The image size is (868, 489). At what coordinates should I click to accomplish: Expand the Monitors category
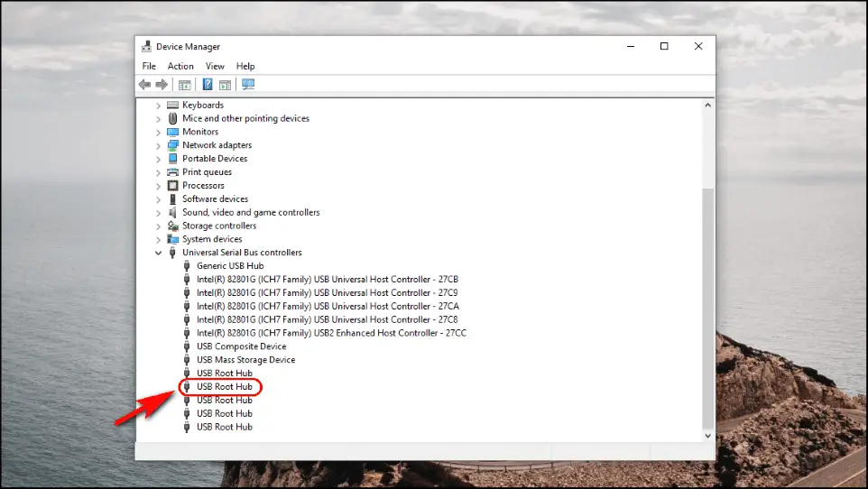[x=158, y=133]
